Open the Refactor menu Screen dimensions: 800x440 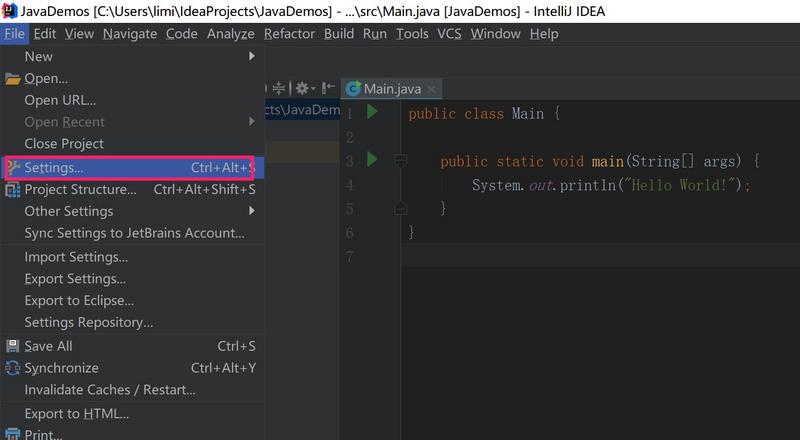click(x=289, y=34)
